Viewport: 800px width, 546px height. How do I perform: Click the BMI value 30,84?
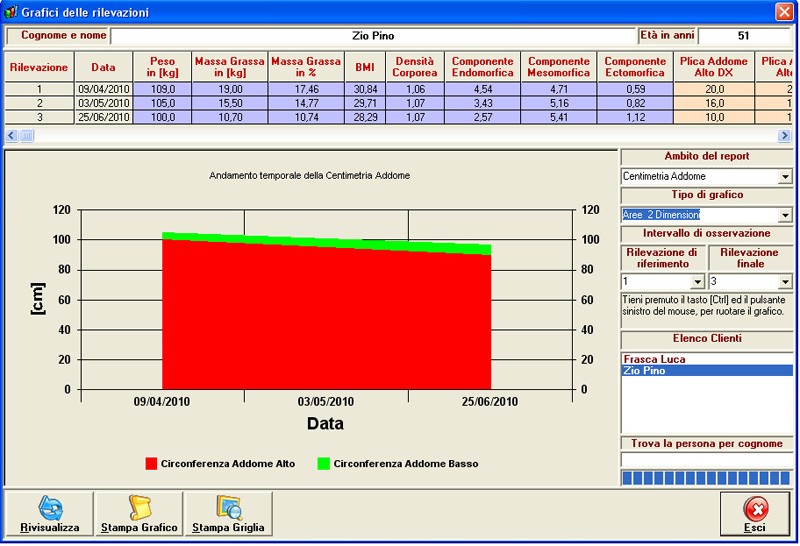365,89
